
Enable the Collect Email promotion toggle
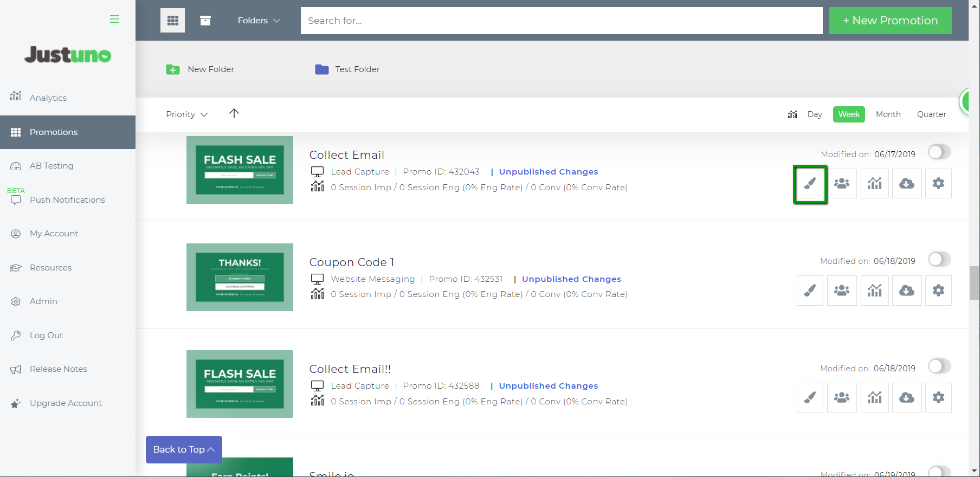click(x=939, y=152)
